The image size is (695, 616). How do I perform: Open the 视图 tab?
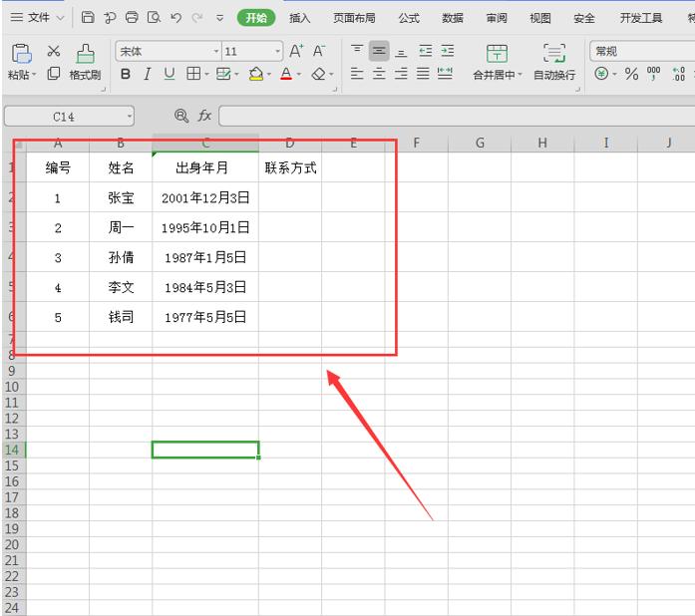click(540, 18)
